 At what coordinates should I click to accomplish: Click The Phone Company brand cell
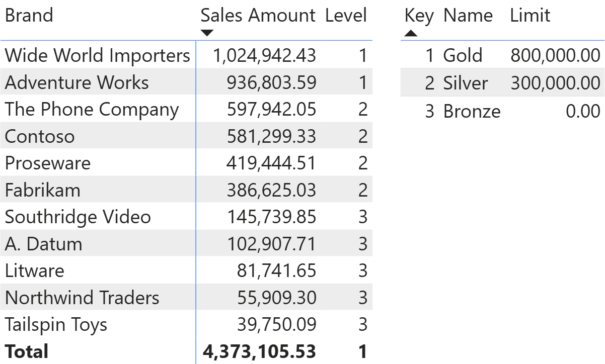(x=92, y=110)
